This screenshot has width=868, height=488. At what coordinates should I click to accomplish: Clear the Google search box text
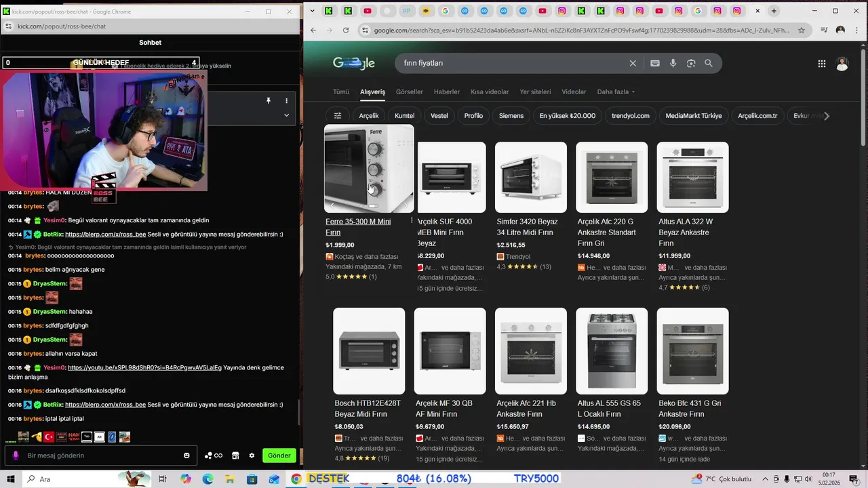[633, 63]
